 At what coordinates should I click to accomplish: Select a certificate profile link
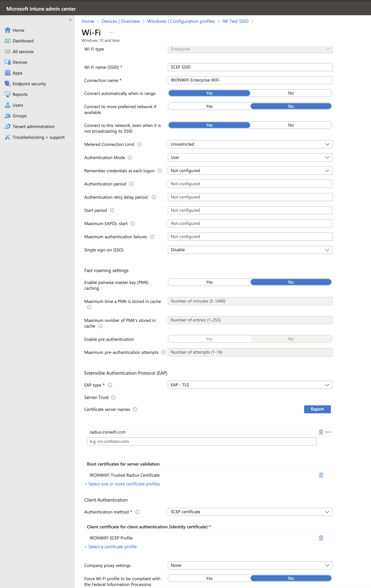click(x=110, y=547)
